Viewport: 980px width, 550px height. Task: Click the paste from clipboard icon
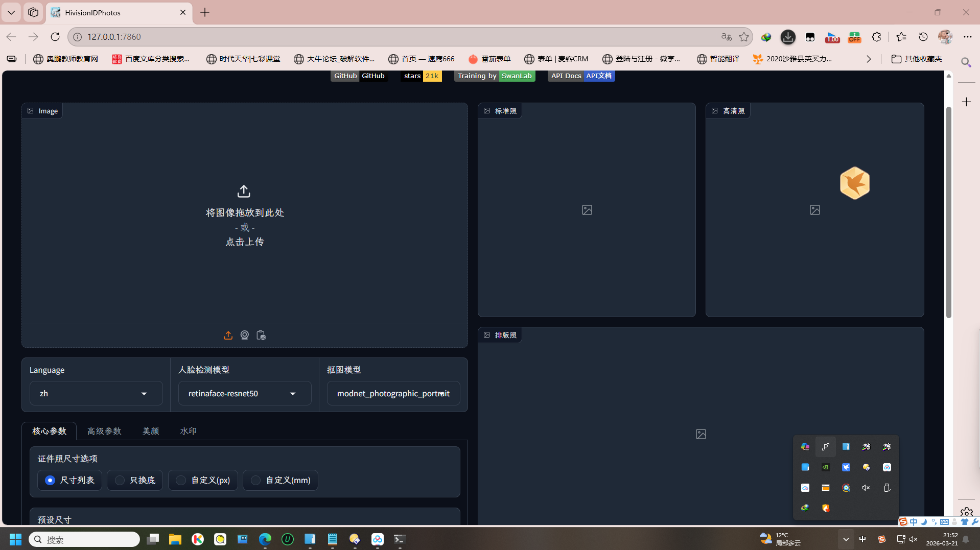pyautogui.click(x=261, y=335)
